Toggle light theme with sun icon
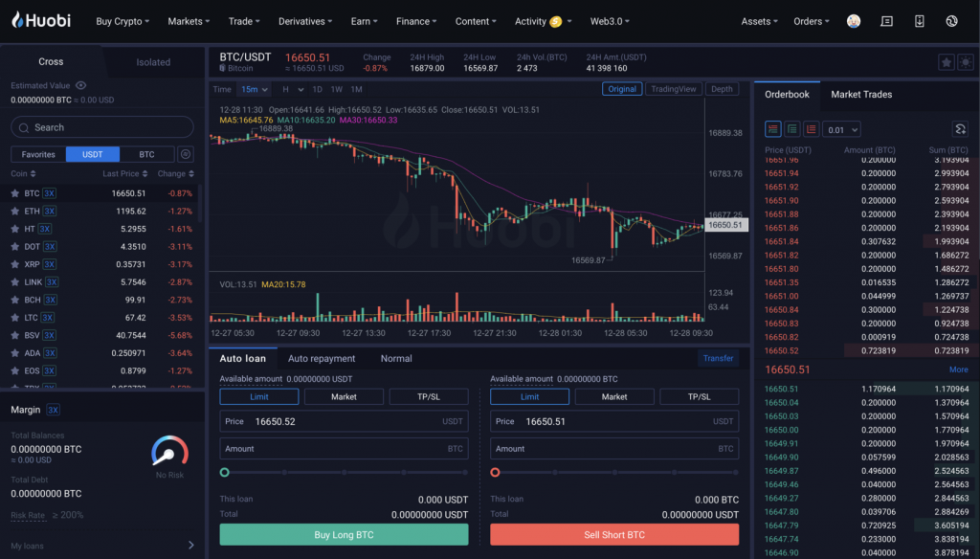The image size is (980, 559). click(x=965, y=62)
